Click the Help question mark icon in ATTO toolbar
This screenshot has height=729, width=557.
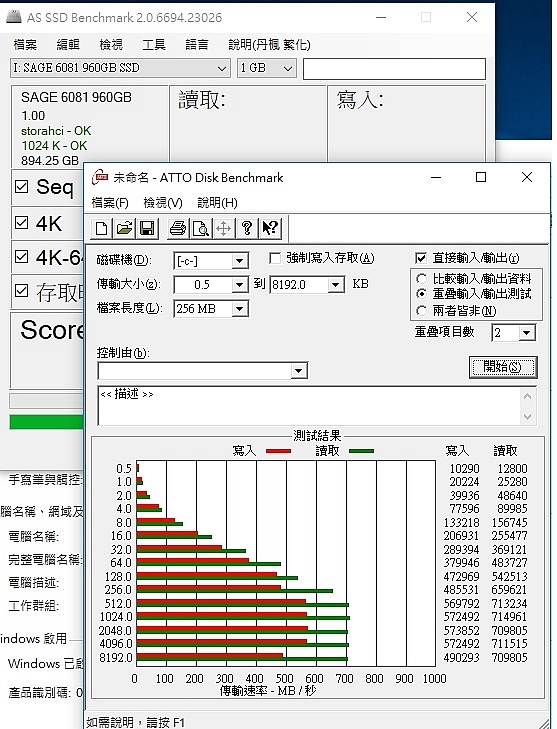247,228
